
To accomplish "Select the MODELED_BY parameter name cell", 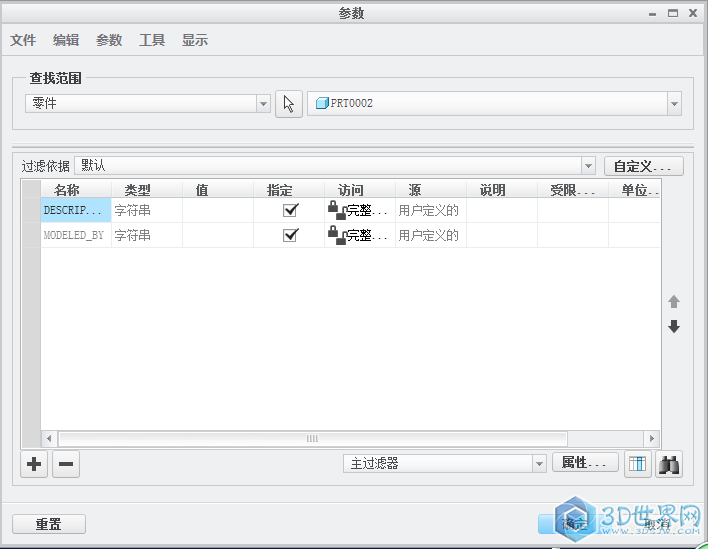I will (76, 235).
